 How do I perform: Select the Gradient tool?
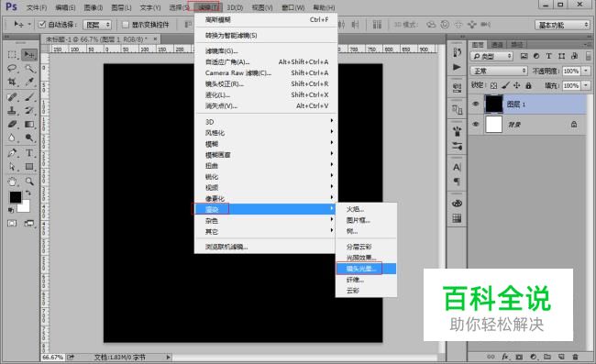(29, 125)
